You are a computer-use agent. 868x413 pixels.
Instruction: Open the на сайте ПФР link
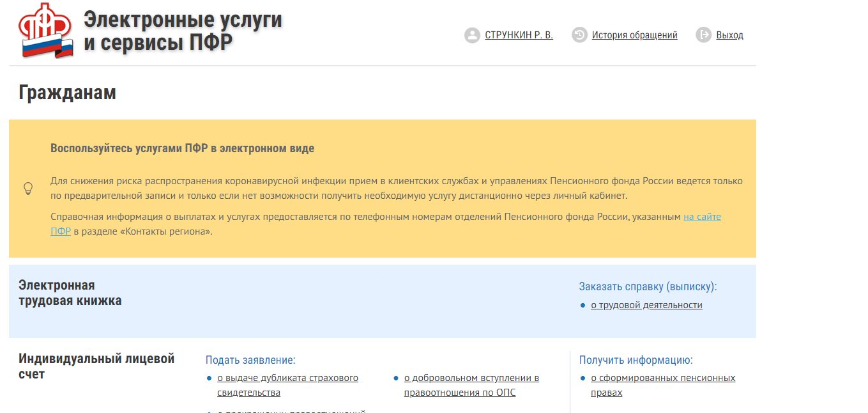click(702, 217)
